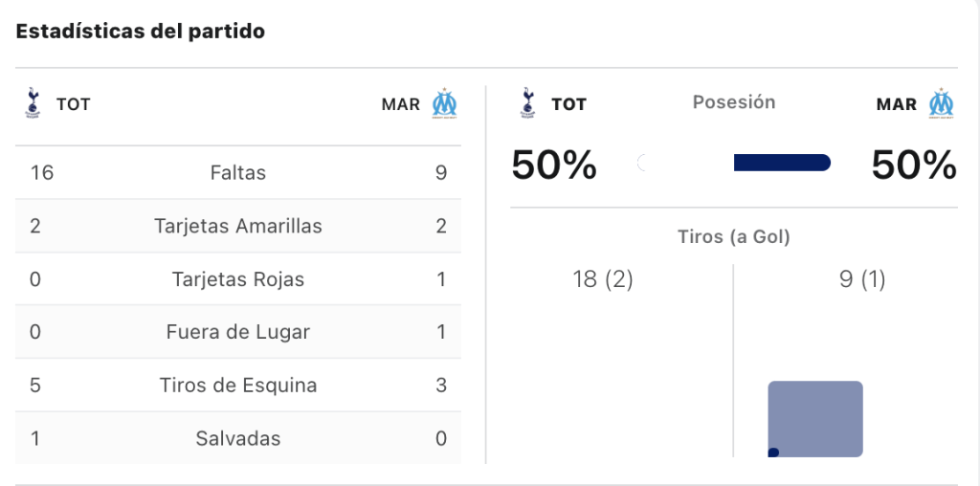Select the Tarjetas Amarillas row
The image size is (980, 486).
(238, 226)
